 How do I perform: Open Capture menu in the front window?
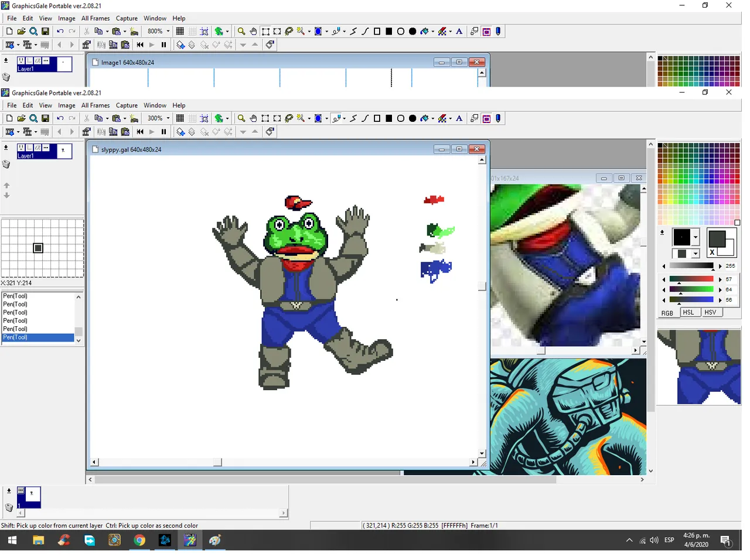pos(127,105)
